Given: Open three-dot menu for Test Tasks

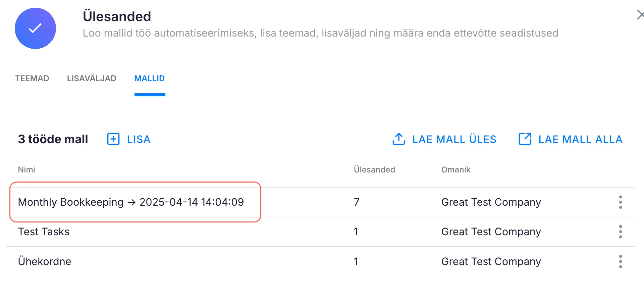Looking at the screenshot, I should coord(621,232).
